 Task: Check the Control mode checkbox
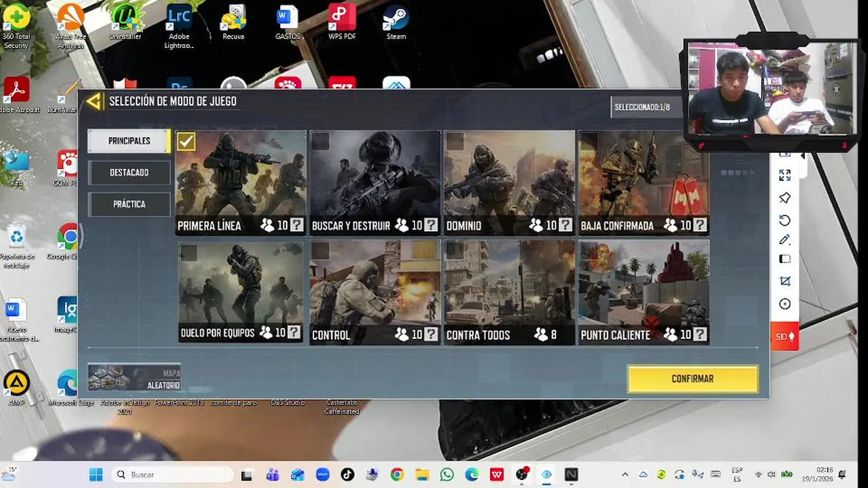(x=320, y=251)
